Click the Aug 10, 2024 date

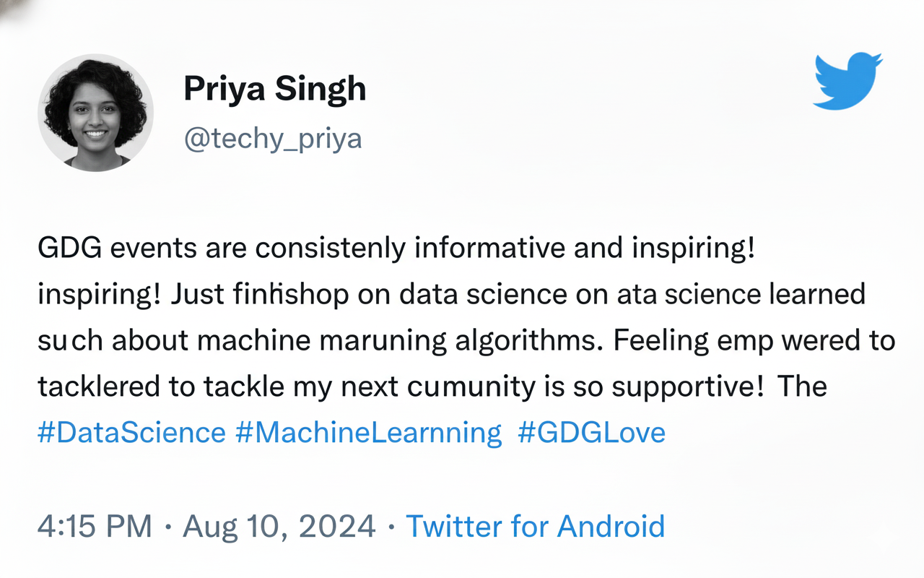pos(279,526)
